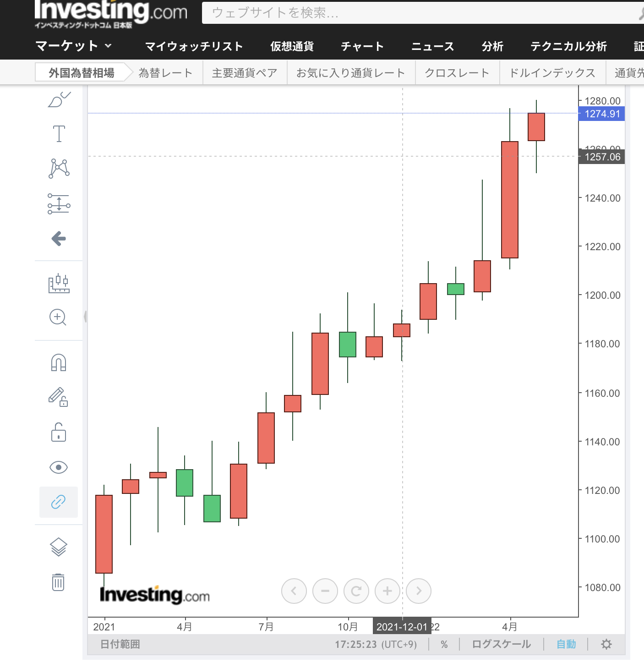Open the 日付範囲 date range selector

pyautogui.click(x=120, y=644)
